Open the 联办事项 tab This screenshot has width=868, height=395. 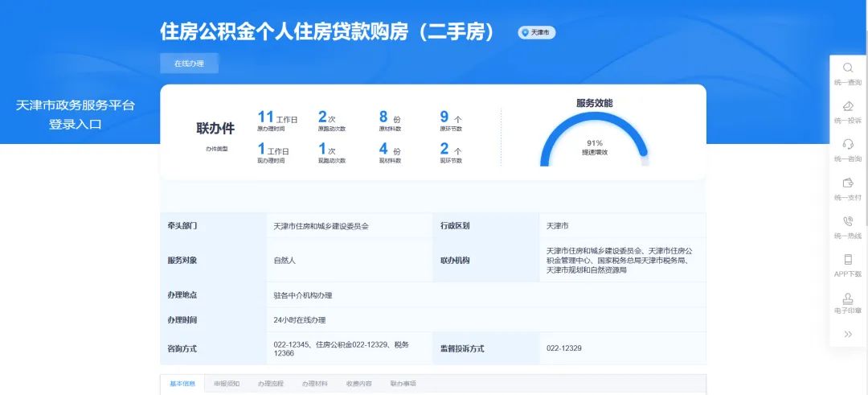pyautogui.click(x=403, y=384)
